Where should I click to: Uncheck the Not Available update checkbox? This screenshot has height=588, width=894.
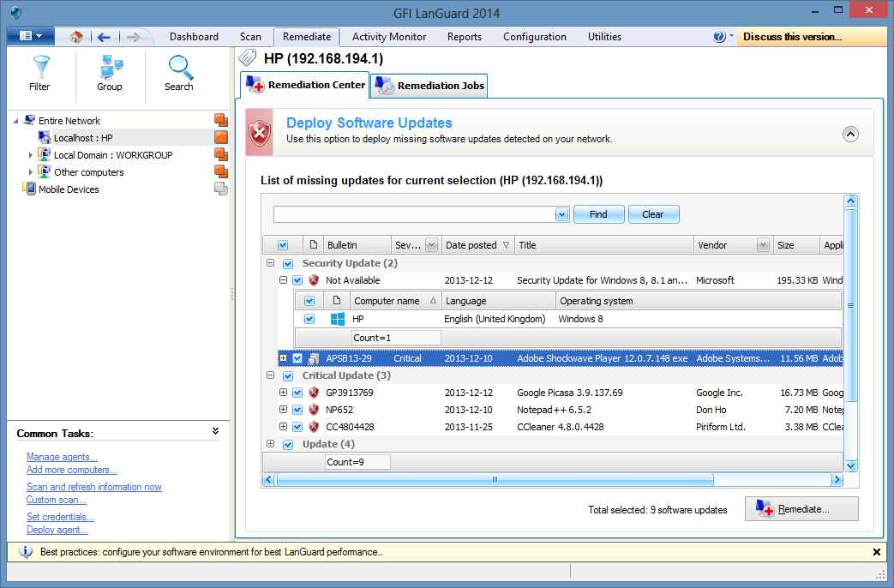297,280
